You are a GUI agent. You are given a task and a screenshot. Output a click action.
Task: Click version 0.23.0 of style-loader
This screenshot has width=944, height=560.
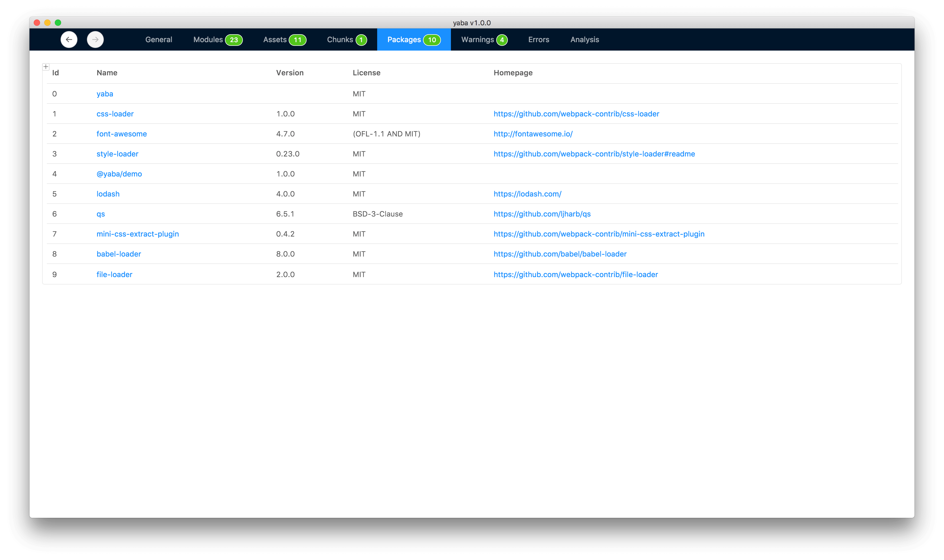point(288,154)
